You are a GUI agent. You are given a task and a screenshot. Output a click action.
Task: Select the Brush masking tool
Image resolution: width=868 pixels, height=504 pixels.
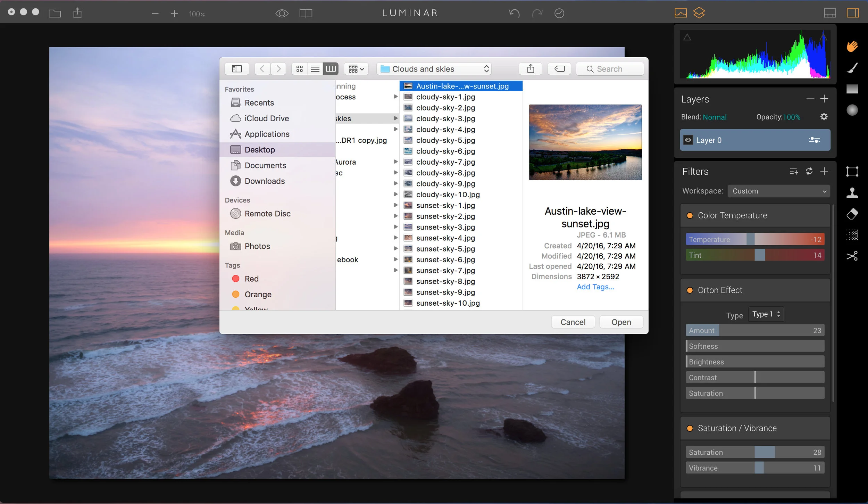[852, 68]
